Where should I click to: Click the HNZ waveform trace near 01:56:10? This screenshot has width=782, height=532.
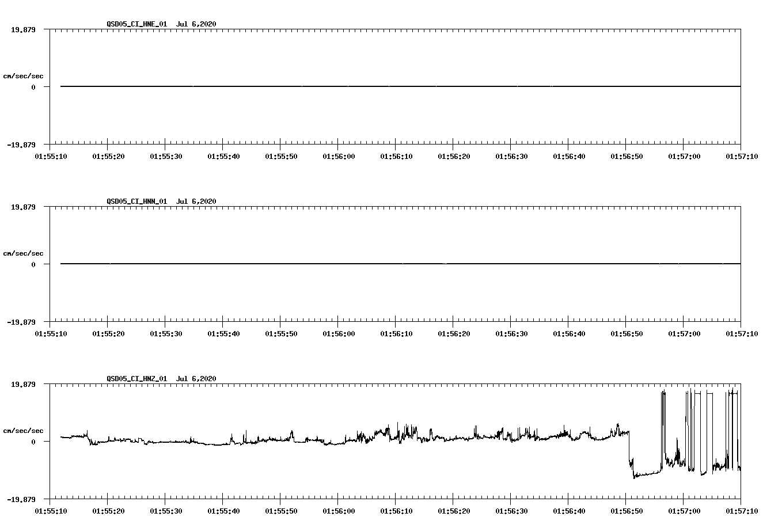pyautogui.click(x=395, y=435)
